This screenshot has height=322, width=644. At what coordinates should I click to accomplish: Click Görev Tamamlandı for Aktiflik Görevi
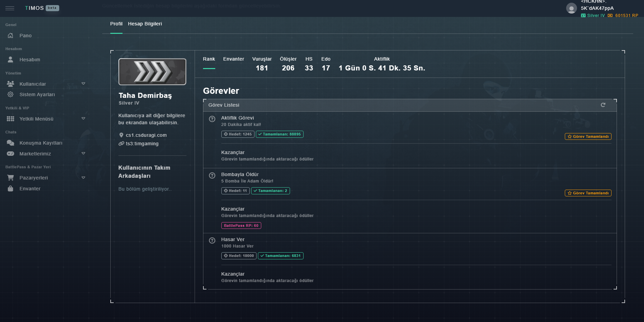click(x=588, y=136)
